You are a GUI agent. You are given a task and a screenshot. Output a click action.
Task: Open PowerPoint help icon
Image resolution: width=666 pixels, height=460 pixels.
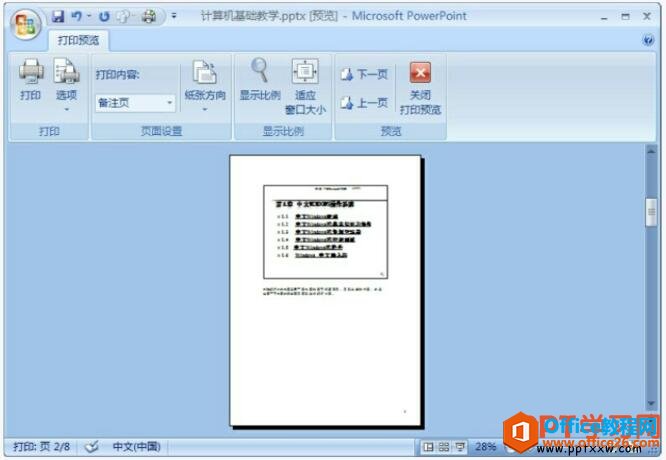pyautogui.click(x=648, y=40)
